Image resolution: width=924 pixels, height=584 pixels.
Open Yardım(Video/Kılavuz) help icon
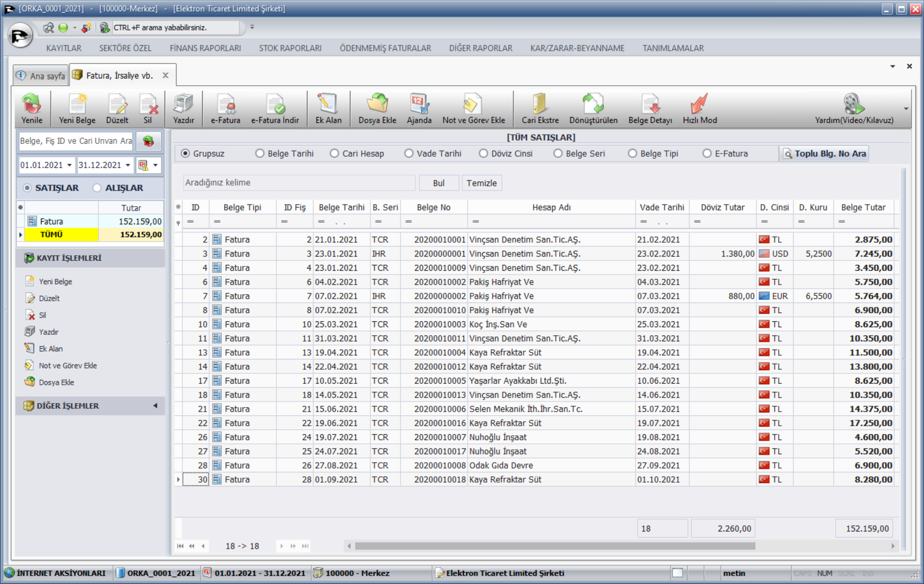tap(854, 109)
